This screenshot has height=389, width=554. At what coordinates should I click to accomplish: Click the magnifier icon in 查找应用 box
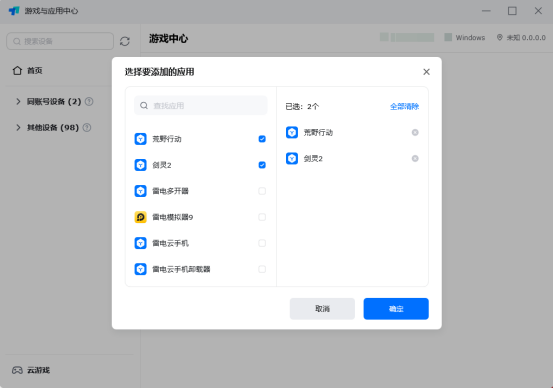click(144, 106)
